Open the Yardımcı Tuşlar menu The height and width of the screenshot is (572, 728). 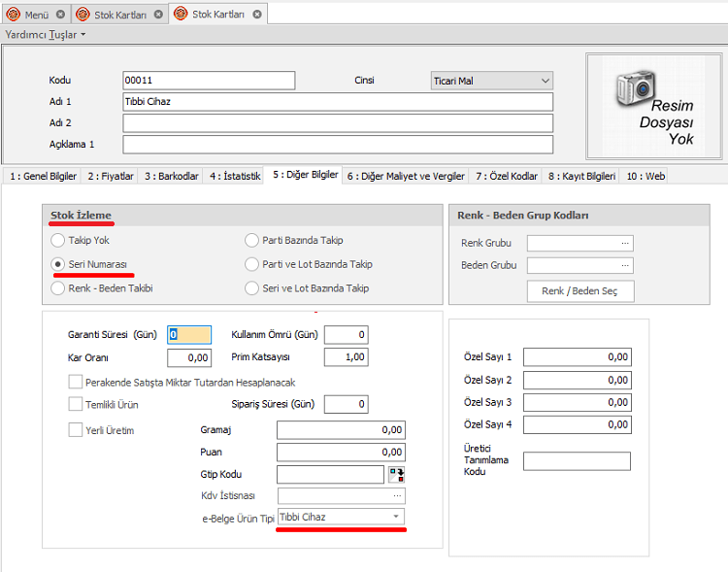click(x=46, y=34)
